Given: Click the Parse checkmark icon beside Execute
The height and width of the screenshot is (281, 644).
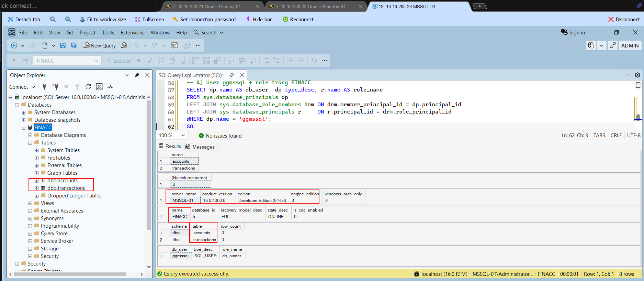Looking at the screenshot, I should click(x=150, y=61).
